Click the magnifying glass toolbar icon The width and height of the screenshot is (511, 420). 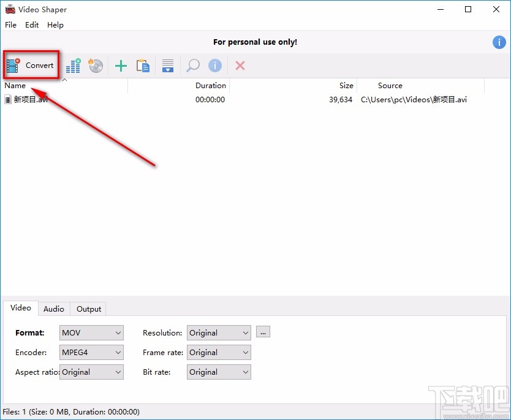pos(193,66)
